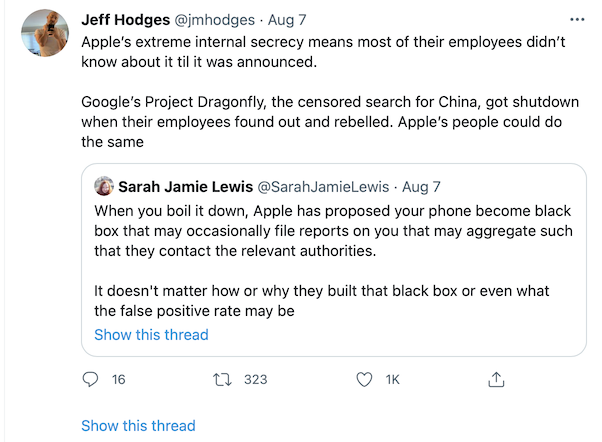Click the 16 replies count

(119, 380)
